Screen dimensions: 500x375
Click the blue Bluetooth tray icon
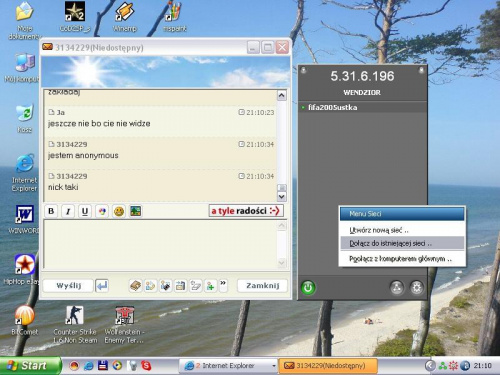click(x=465, y=366)
